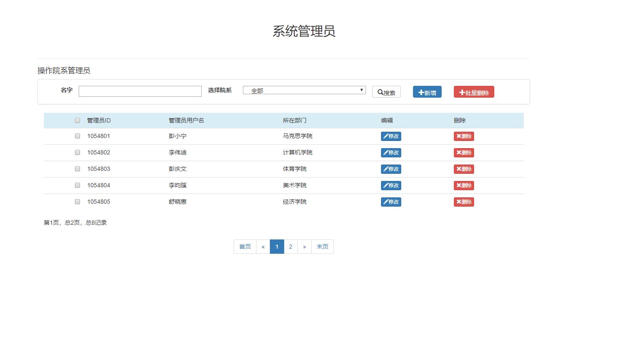Click the X icon to delete 舒晓惠
621x364 pixels.
[x=458, y=202]
